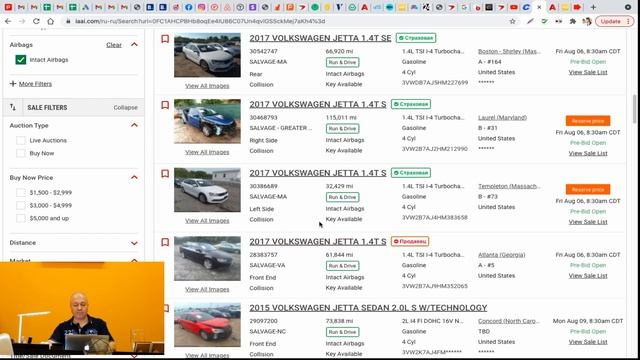
Task: Click the plus icon next to More Filters
Action: pyautogui.click(x=13, y=84)
